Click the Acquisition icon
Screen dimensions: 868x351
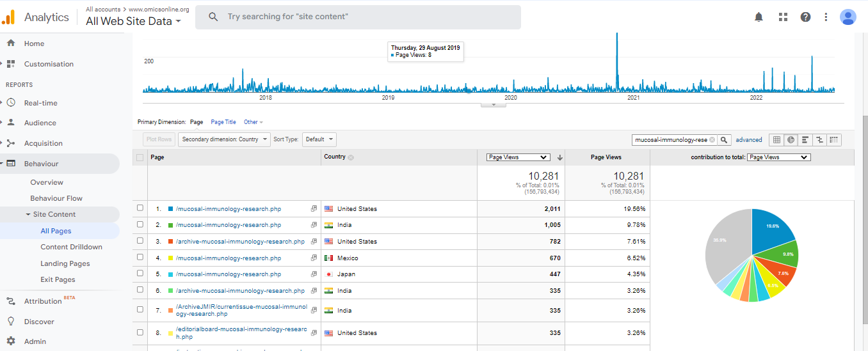(x=11, y=143)
